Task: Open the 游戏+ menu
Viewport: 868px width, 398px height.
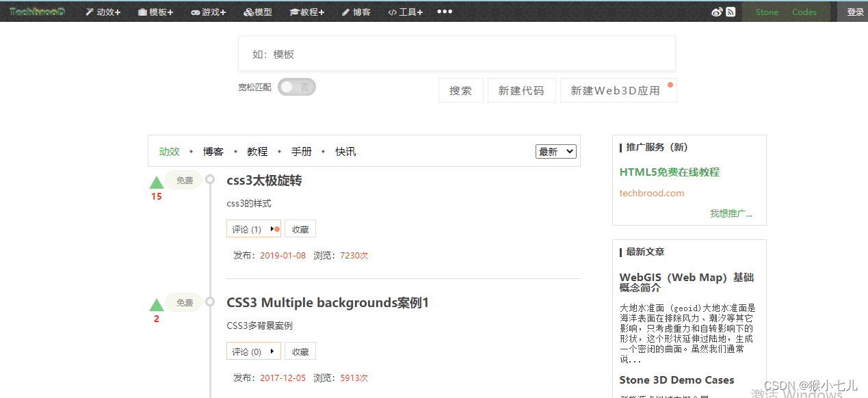Action: tap(208, 12)
